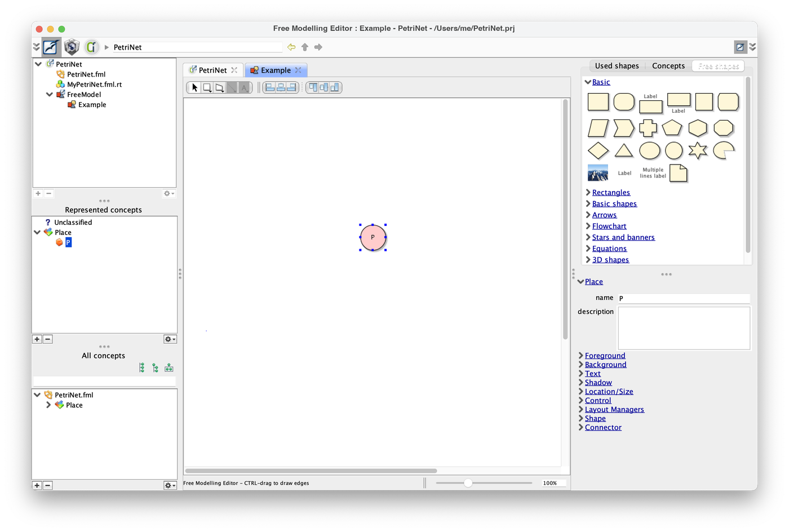Open the Represented concepts gear dropdown
Viewport: 789px width, 532px height.
click(170, 339)
